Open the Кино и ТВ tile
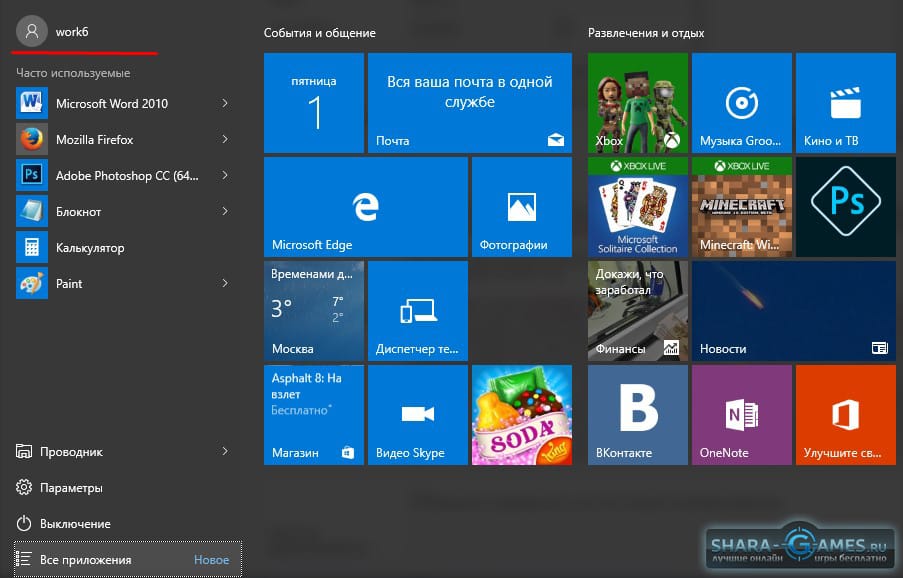Screen dimensions: 903x578 [x=846, y=103]
